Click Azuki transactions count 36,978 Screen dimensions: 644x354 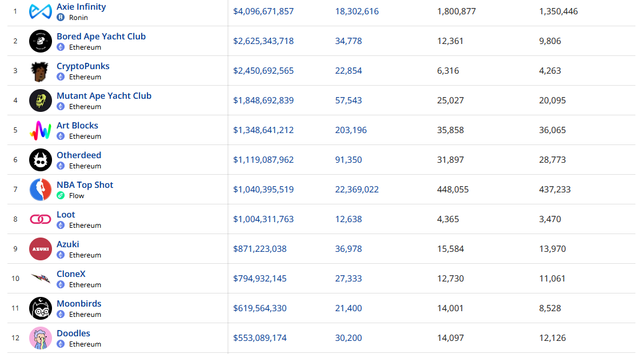tap(349, 249)
